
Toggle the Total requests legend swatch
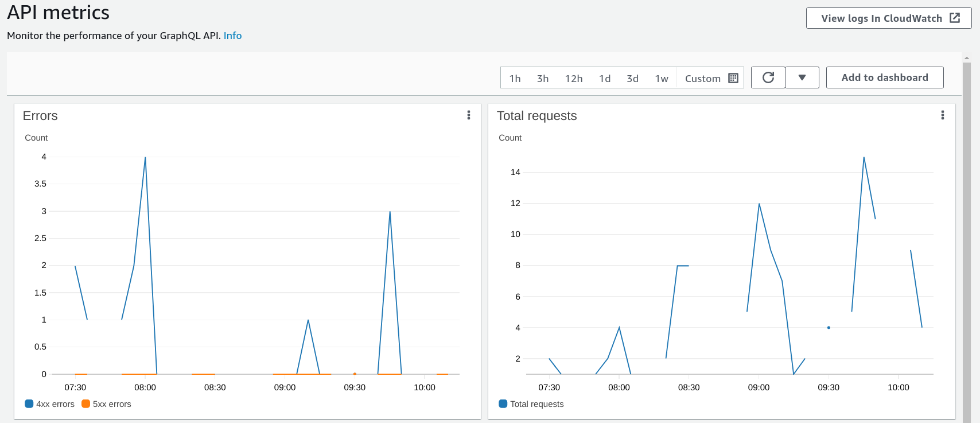pos(503,404)
